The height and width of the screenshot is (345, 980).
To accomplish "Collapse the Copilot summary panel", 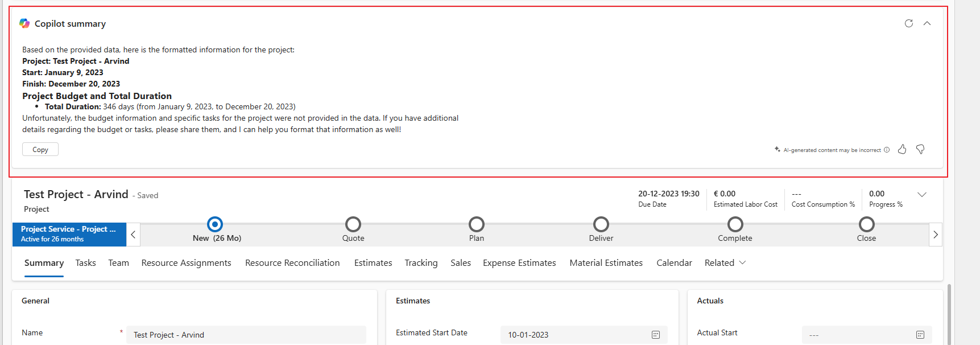I will point(927,23).
